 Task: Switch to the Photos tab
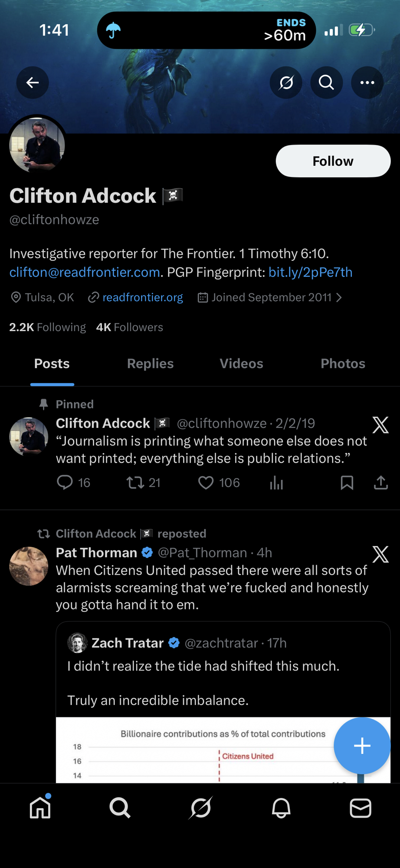(343, 364)
